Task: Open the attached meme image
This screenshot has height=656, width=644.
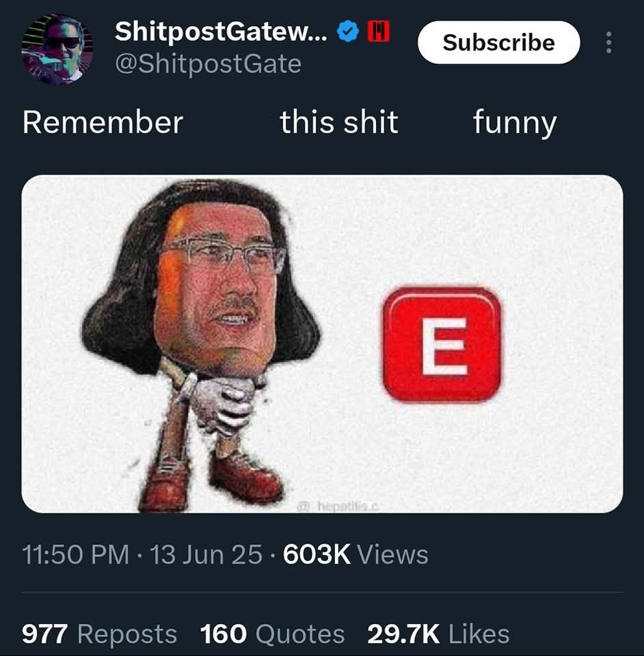Action: pos(322,344)
